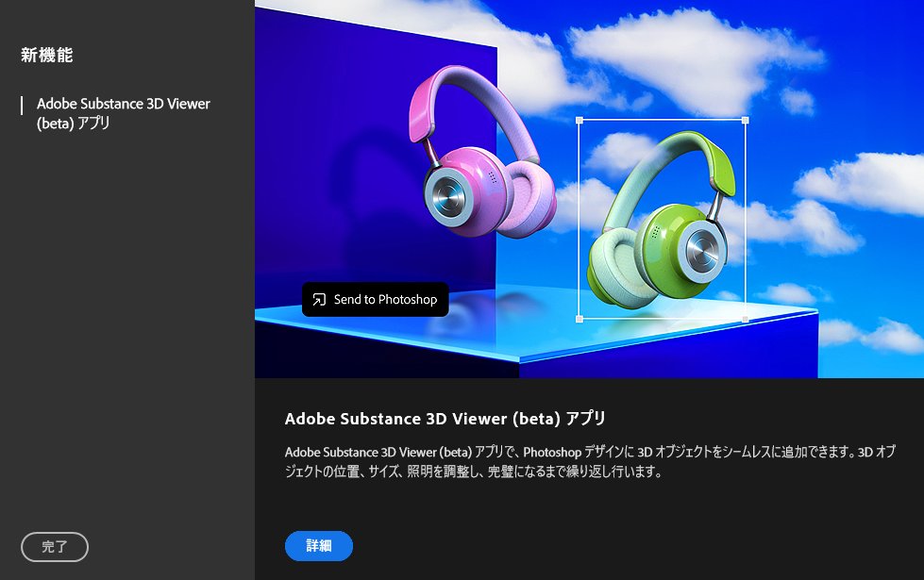Select "Adobe Substance 3D Viewer (beta) アプリ" in sidebar
This screenshot has width=924, height=580.
click(123, 113)
